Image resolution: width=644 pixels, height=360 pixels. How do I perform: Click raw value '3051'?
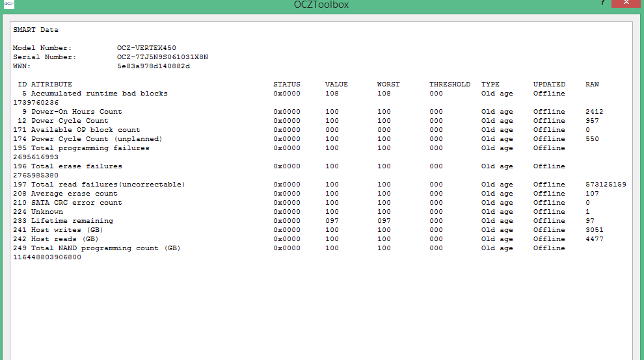595,230
